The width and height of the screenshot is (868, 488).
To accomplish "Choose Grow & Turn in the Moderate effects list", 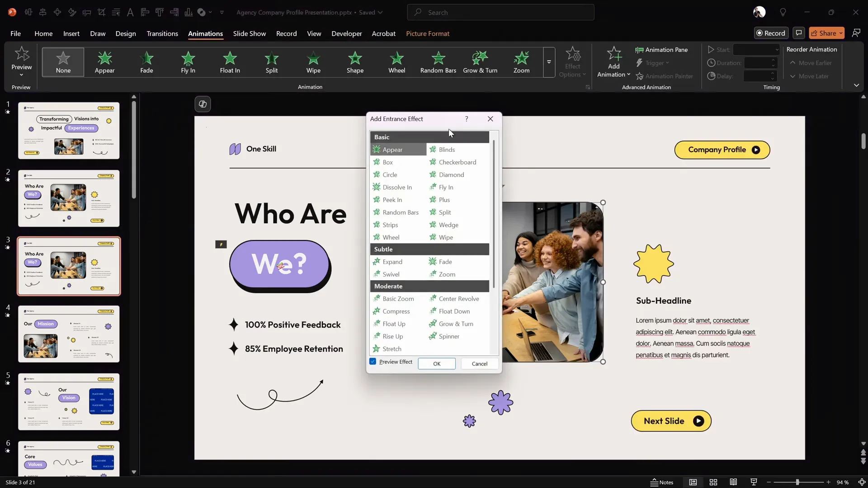I will coord(456,324).
